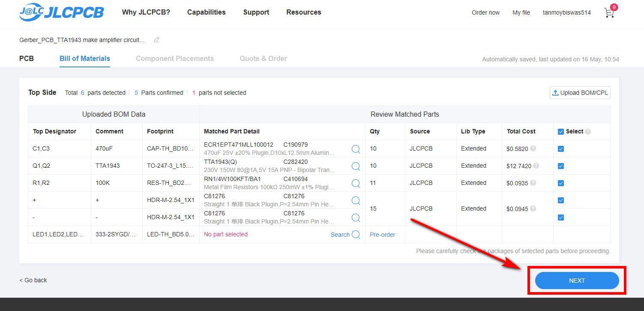644x311 pixels.
Task: Search parts for the C1,C3 470uF row
Action: [x=356, y=149]
